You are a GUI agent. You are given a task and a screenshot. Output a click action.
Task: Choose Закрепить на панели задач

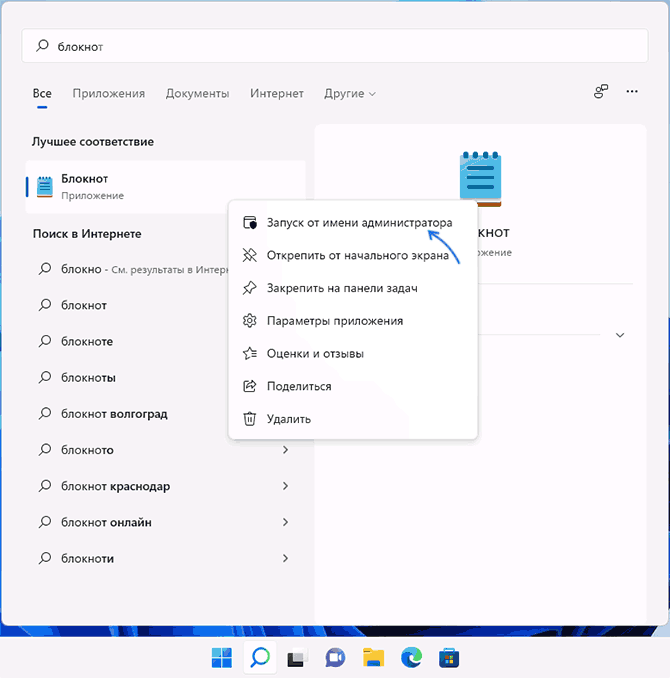point(341,288)
